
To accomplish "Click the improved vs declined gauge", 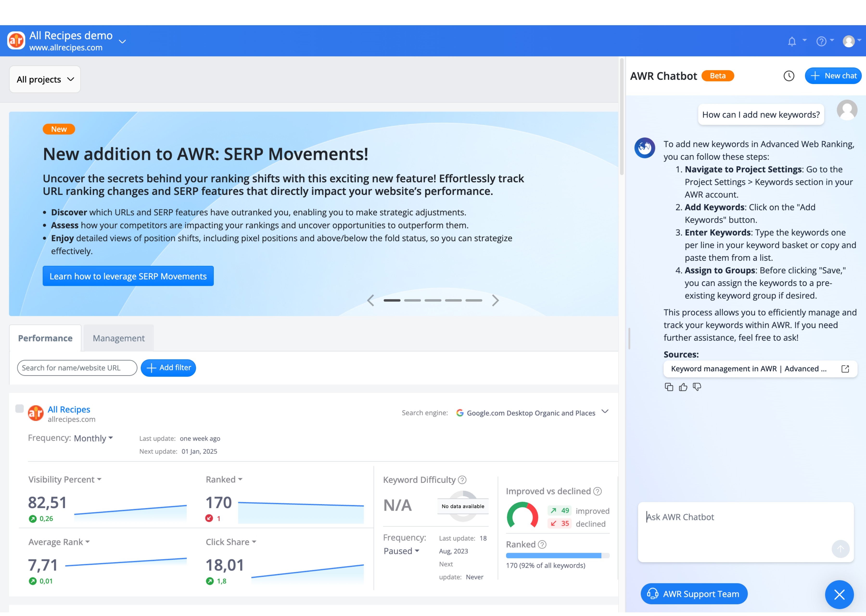I will click(522, 515).
